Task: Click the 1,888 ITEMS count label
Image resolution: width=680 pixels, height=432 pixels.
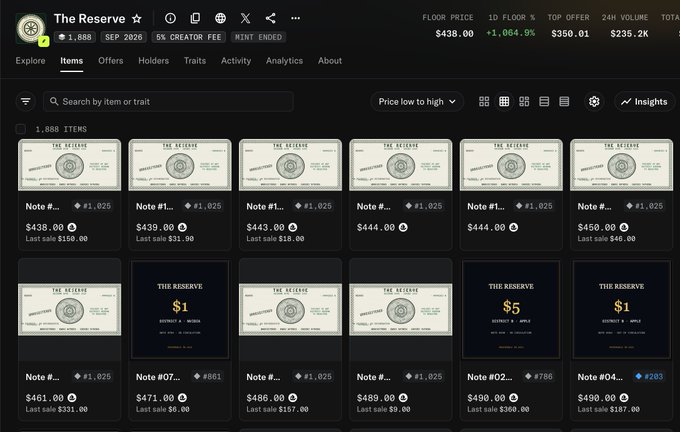Action: pos(61,129)
